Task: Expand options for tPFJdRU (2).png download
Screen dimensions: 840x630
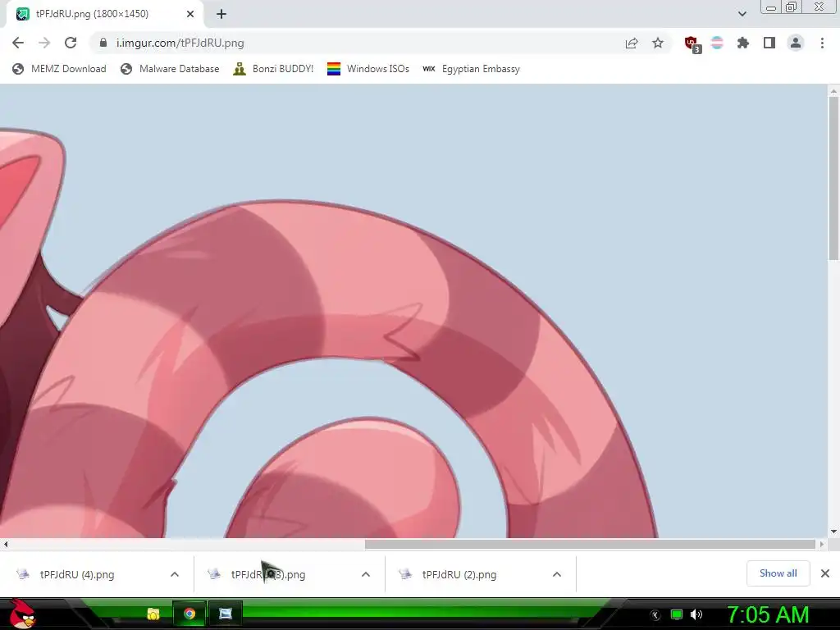Action: (x=557, y=574)
